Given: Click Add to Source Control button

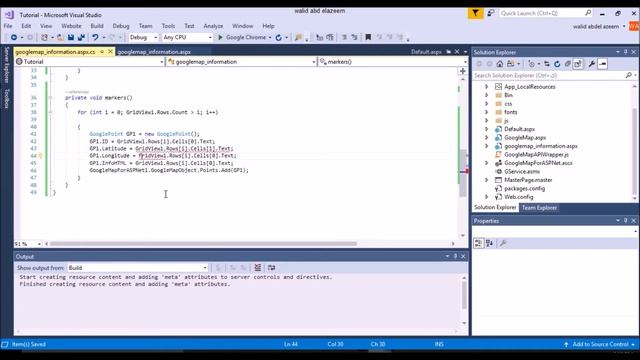Looking at the screenshot, I should [x=600, y=344].
